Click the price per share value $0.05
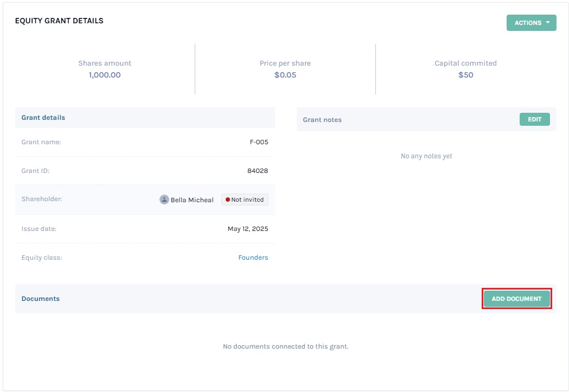This screenshot has width=569, height=392. click(285, 75)
